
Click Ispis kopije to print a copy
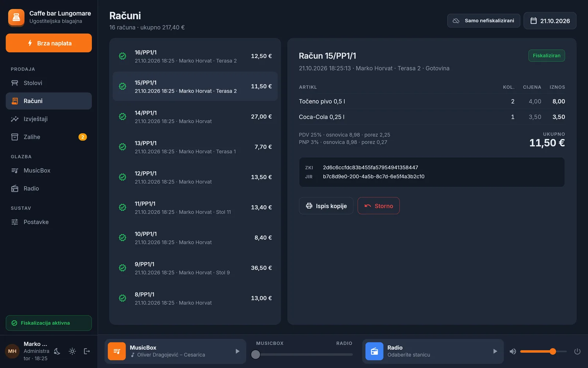[326, 206]
